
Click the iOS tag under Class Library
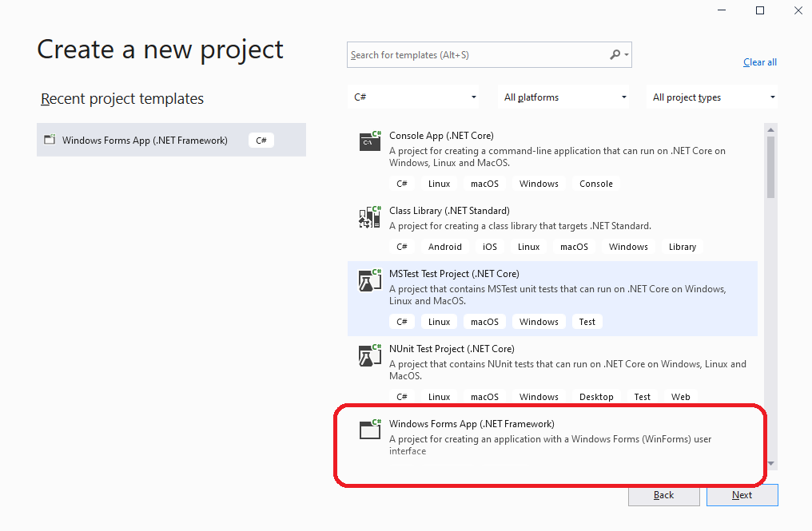490,247
